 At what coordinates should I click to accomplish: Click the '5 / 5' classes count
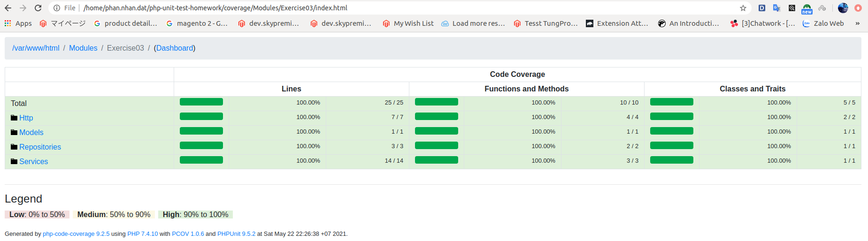point(849,102)
